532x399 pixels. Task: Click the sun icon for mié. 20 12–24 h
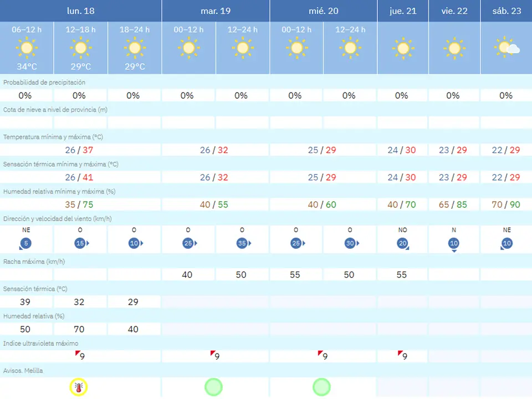(350, 48)
